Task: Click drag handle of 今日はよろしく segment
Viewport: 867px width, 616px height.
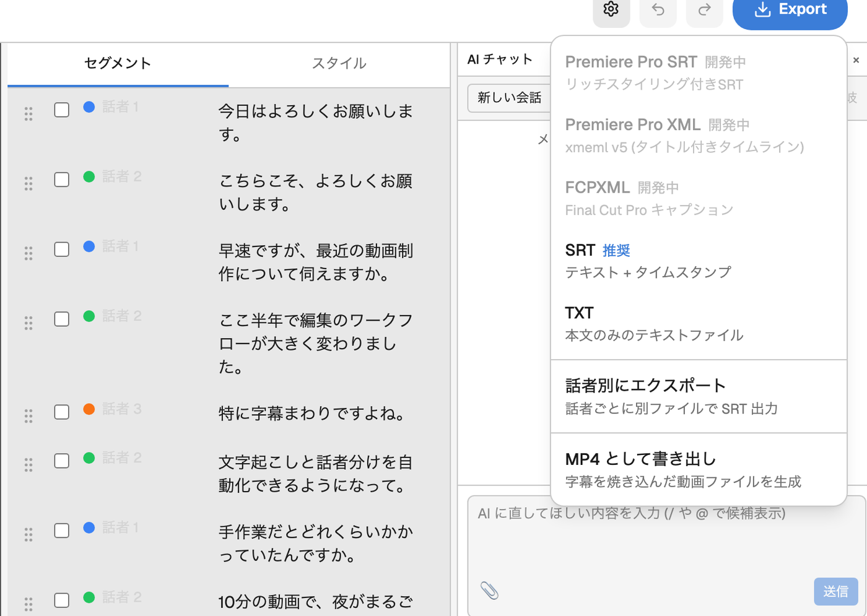Action: tap(28, 113)
